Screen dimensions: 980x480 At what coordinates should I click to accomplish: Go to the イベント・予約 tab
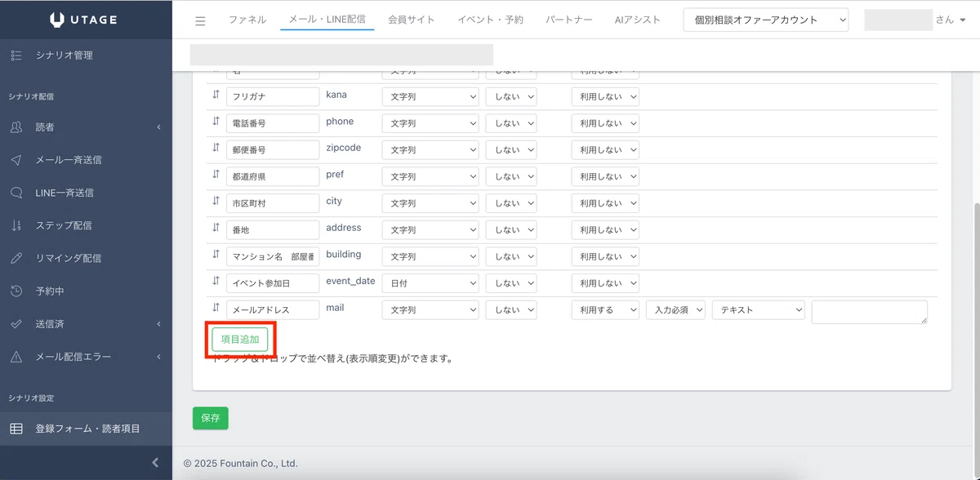pos(490,20)
